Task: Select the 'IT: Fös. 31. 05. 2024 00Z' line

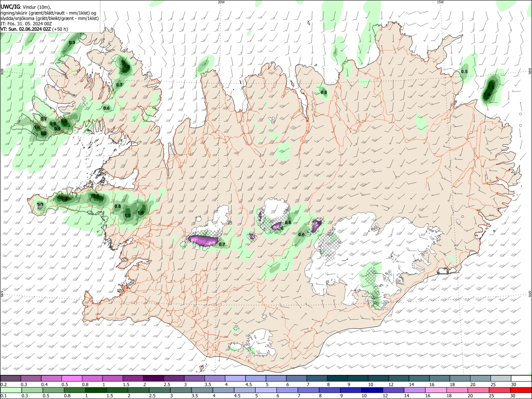Action: [26, 24]
